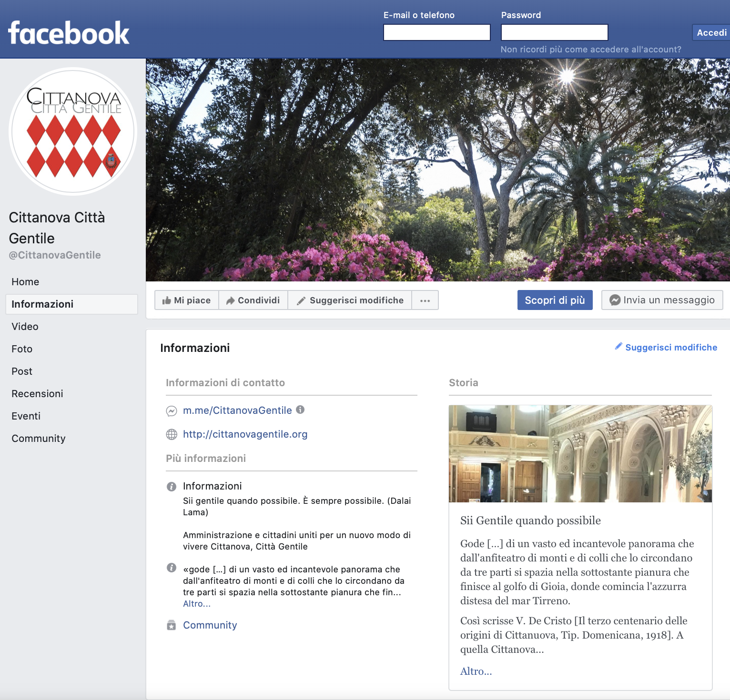Viewport: 730px width, 700px height.
Task: Click the Storia heading
Action: tap(464, 383)
